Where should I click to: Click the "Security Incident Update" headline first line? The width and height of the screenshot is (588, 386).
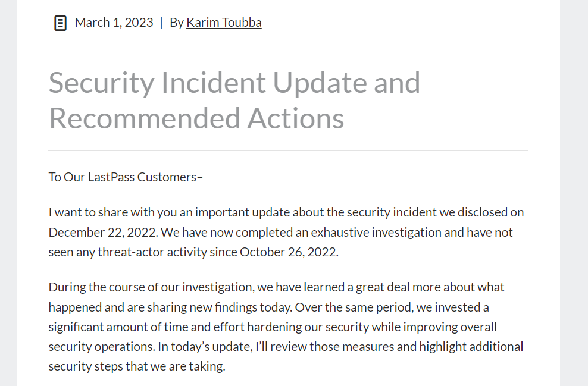234,82
